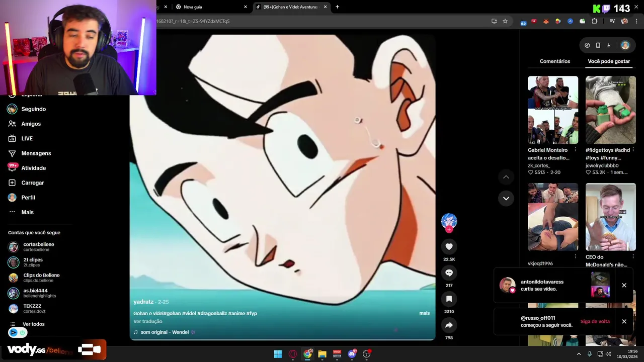Close the Gohan e Videl browser tab
This screenshot has height=362, width=644.
click(325, 7)
